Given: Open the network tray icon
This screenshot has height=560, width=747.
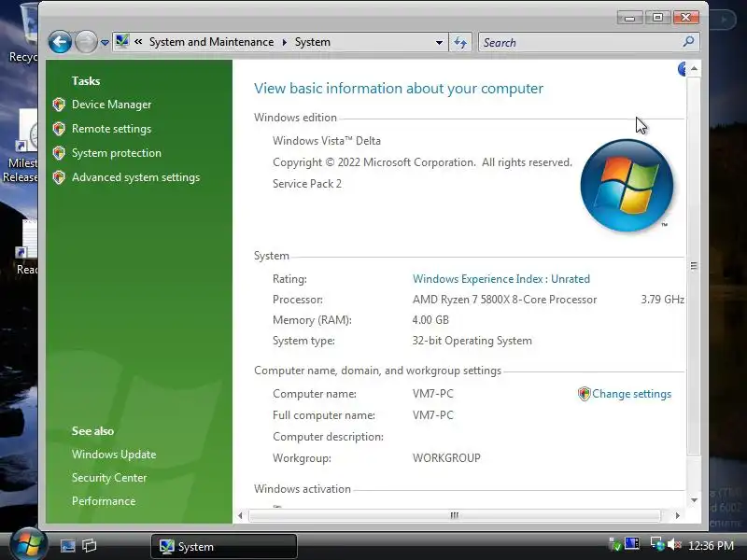Looking at the screenshot, I should 657,544.
